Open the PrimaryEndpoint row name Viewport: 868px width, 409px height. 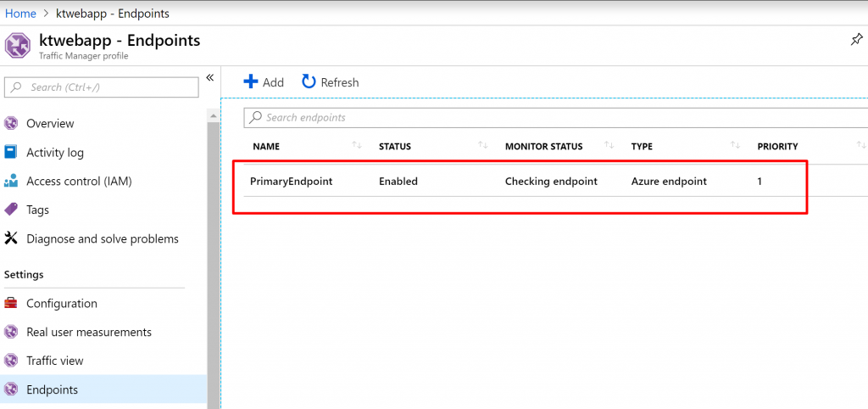click(292, 182)
